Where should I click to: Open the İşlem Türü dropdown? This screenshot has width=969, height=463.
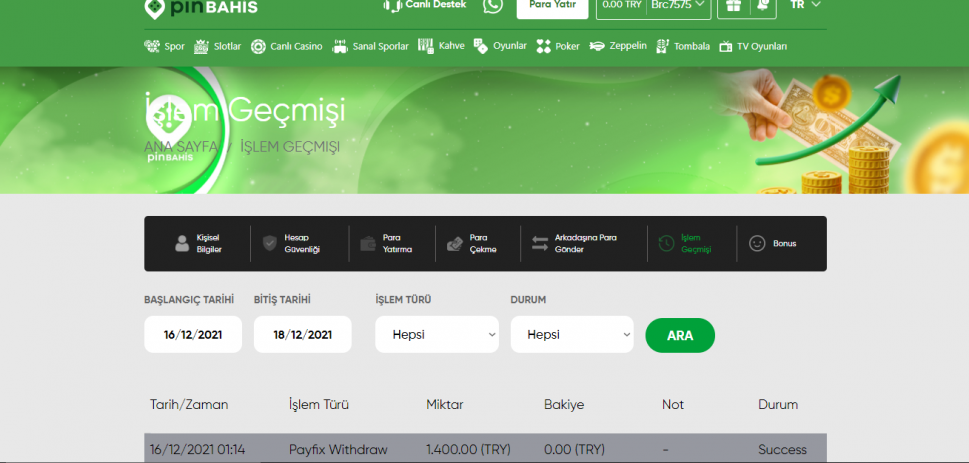coord(437,334)
